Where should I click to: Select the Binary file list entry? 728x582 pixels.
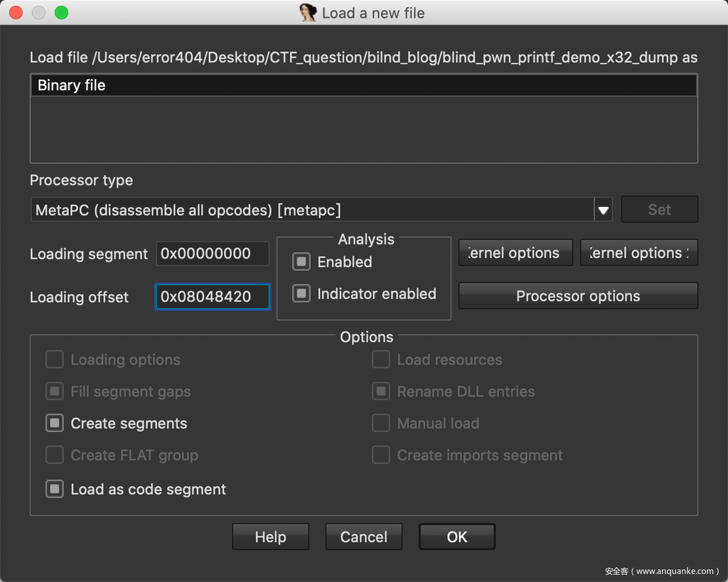(x=363, y=85)
